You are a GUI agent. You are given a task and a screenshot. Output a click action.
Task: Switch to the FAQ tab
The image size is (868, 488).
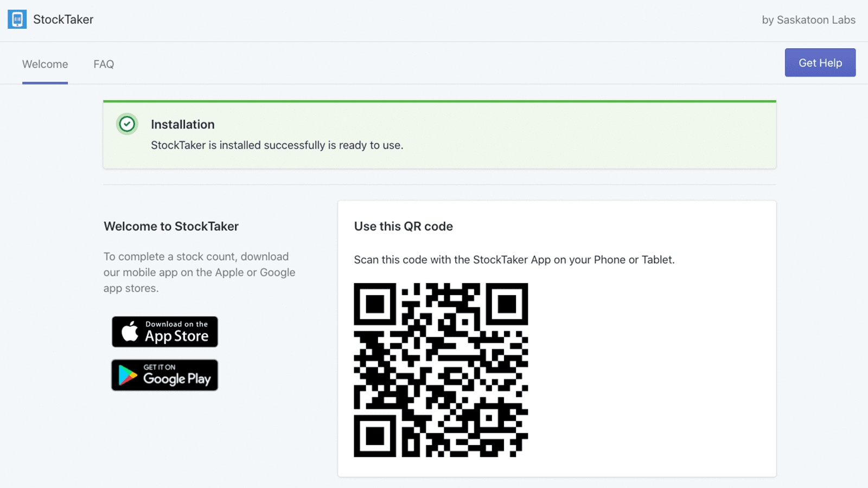coord(103,64)
